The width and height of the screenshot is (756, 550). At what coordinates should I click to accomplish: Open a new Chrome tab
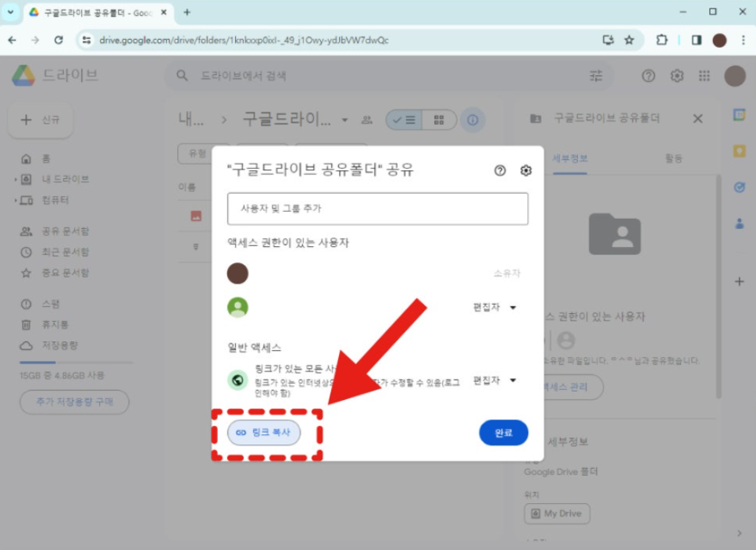click(187, 12)
